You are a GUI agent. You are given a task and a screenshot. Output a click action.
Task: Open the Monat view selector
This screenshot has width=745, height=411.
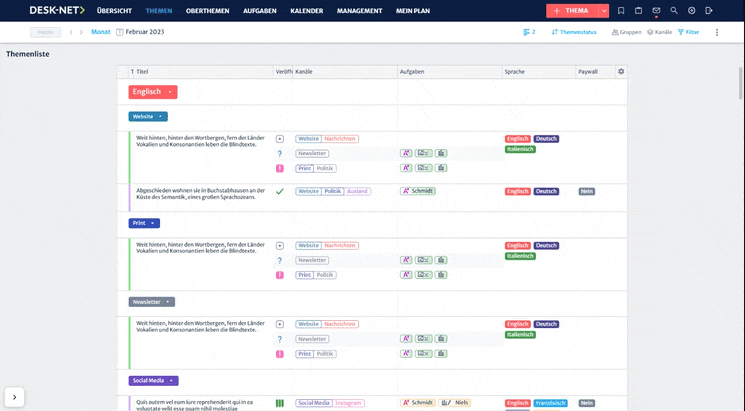(100, 32)
